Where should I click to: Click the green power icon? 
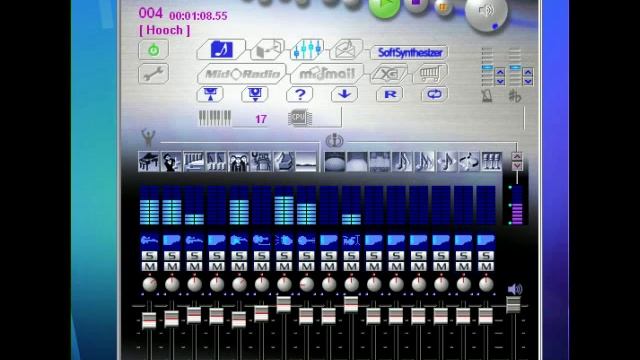[x=153, y=50]
